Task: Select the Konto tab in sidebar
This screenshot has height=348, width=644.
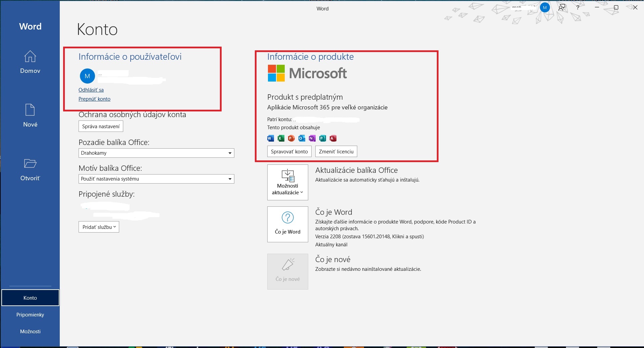Action: (30, 298)
